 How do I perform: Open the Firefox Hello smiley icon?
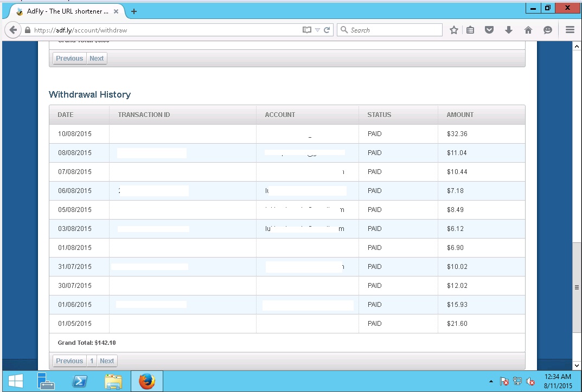point(548,30)
